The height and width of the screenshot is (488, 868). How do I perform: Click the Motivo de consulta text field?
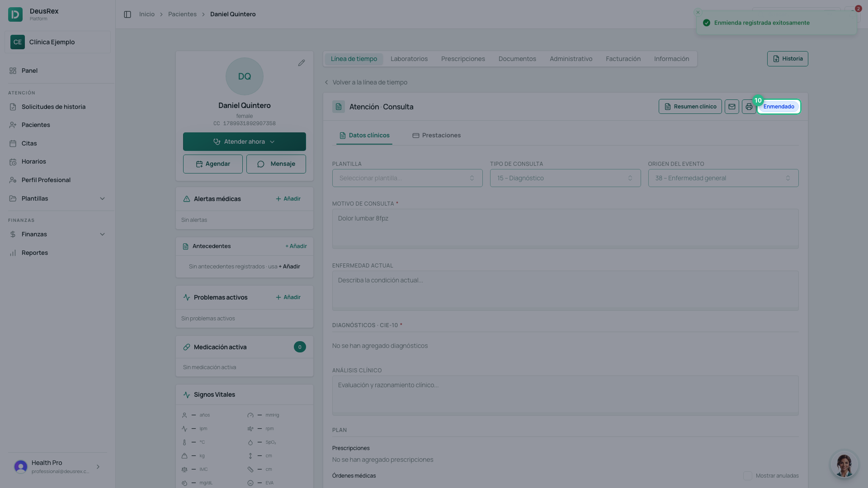pyautogui.click(x=565, y=229)
